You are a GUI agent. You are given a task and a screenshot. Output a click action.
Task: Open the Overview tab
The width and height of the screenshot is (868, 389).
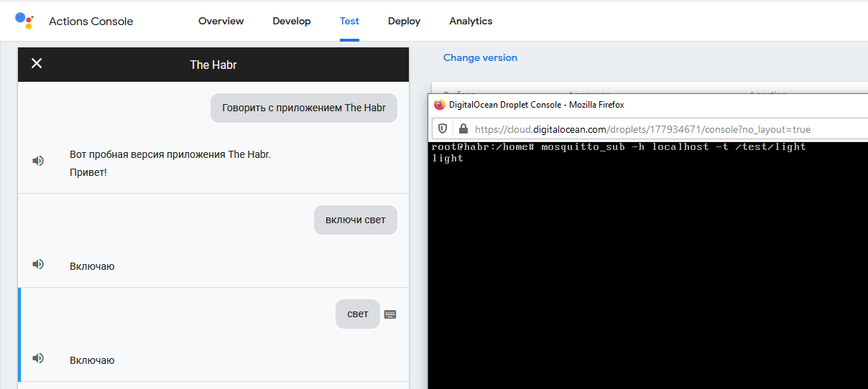[221, 21]
